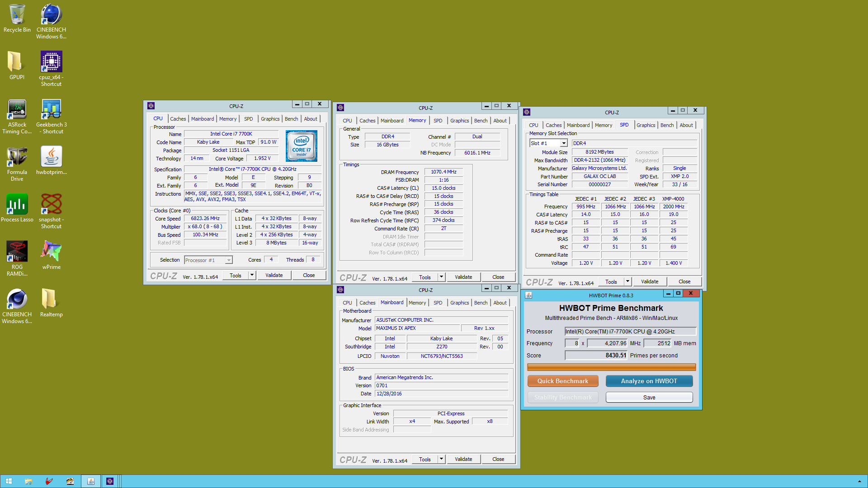868x488 pixels.
Task: Click the Model field MAXIMUS IX APEX
Action: [417, 328]
